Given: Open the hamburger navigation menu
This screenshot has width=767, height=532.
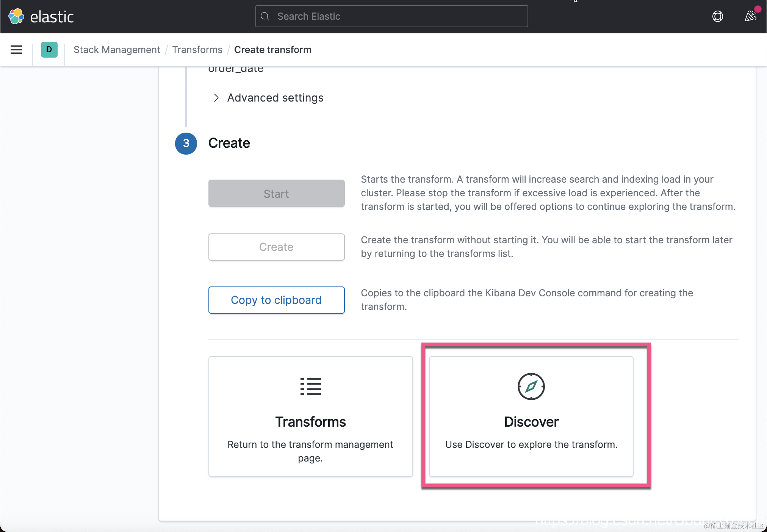Looking at the screenshot, I should 16,50.
